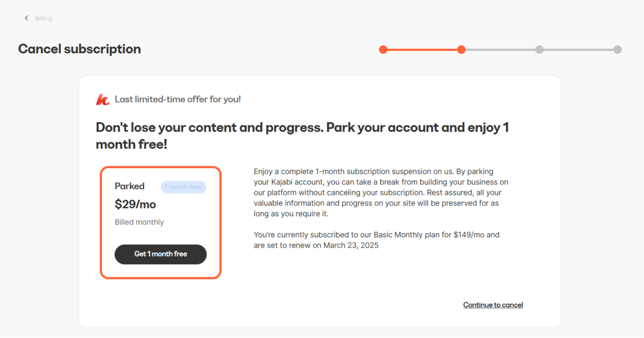Click the Cancel subscription page title
This screenshot has height=338, width=644.
click(x=79, y=49)
